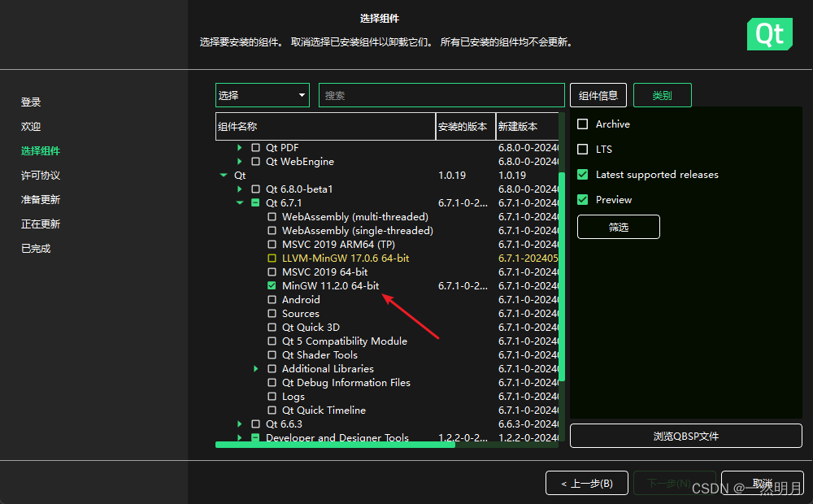Expand Developer and Designer Tools node
813x504 pixels.
(240, 437)
